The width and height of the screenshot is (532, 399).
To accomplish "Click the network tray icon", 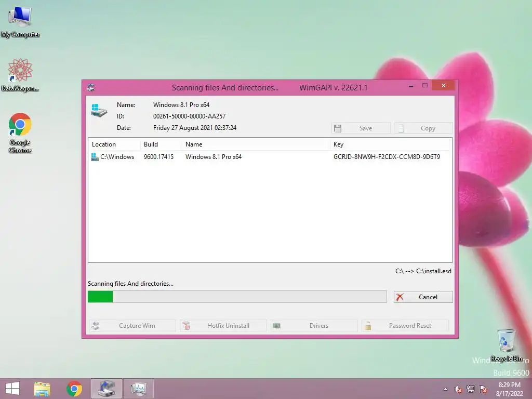I will (x=470, y=389).
